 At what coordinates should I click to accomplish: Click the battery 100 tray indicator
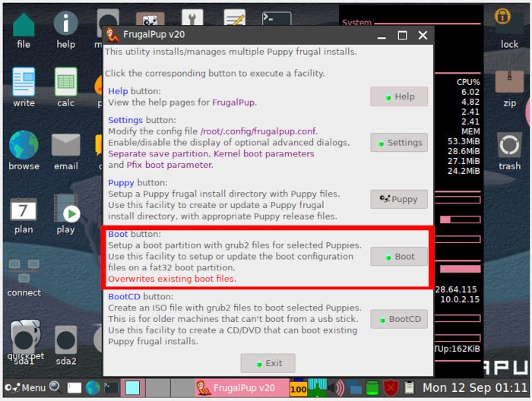tap(298, 388)
